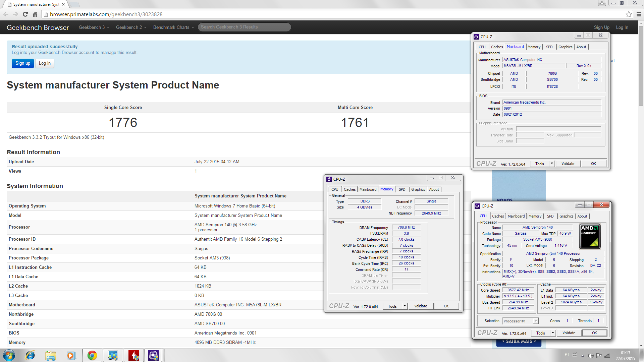Open CPU tab in Memory CPU-Z window
The image size is (644, 362).
pos(335,189)
